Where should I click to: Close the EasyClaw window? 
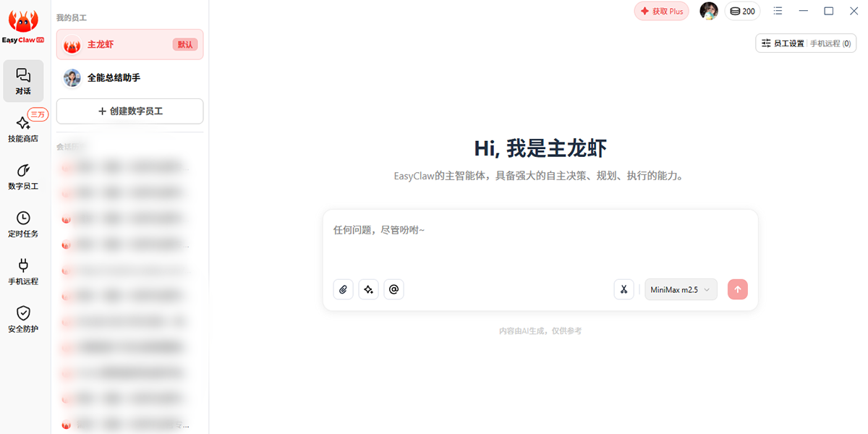(x=854, y=11)
